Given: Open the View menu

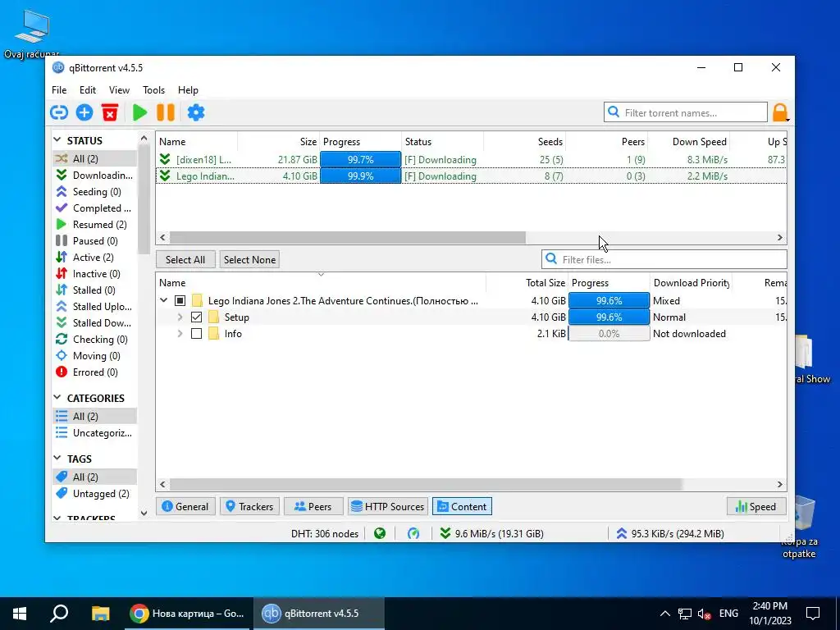Looking at the screenshot, I should [119, 90].
